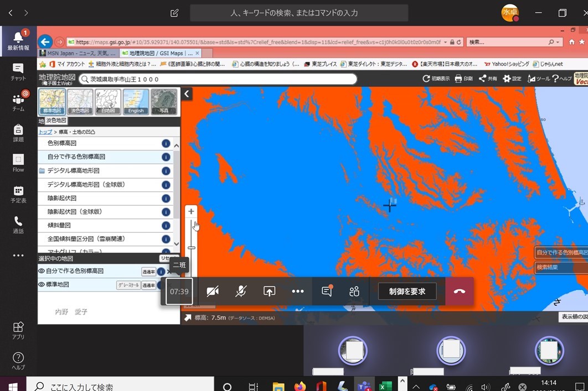The width and height of the screenshot is (588, 391).
Task: Select the English base map thumbnail
Action: pyautogui.click(x=136, y=102)
